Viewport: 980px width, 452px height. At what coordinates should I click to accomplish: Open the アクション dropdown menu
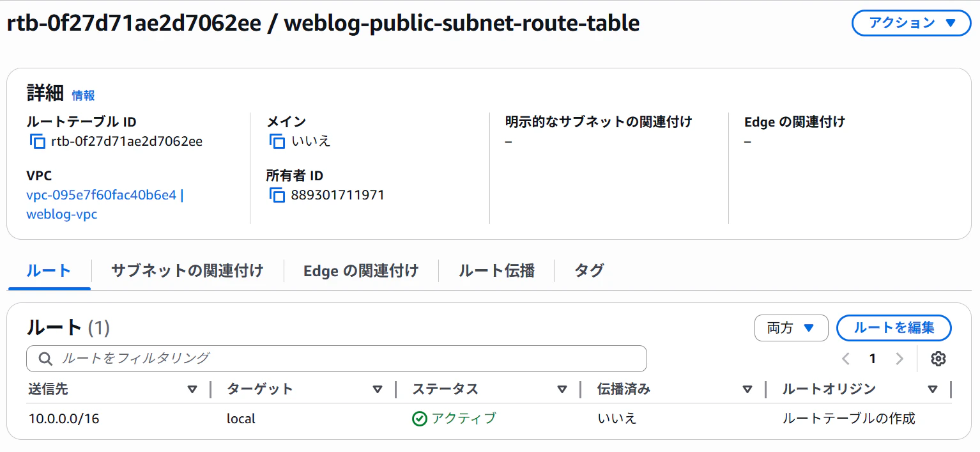tap(911, 23)
